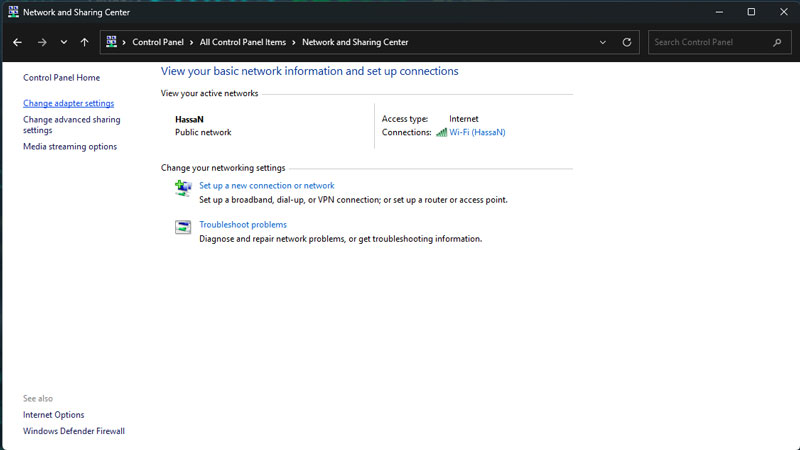
Task: Select Network and Sharing Center breadcrumb
Action: coord(355,42)
